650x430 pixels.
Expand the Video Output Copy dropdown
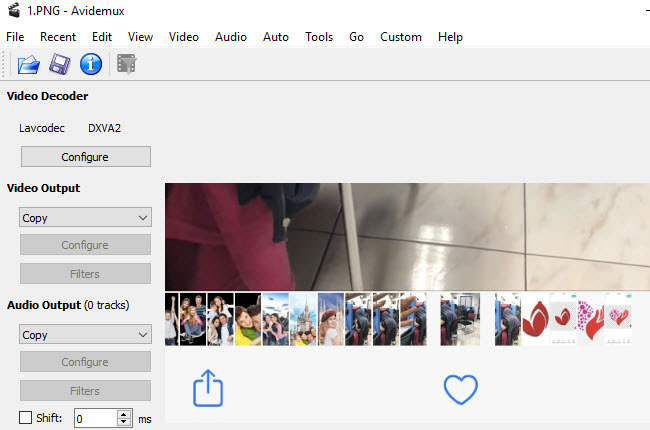[x=85, y=218]
